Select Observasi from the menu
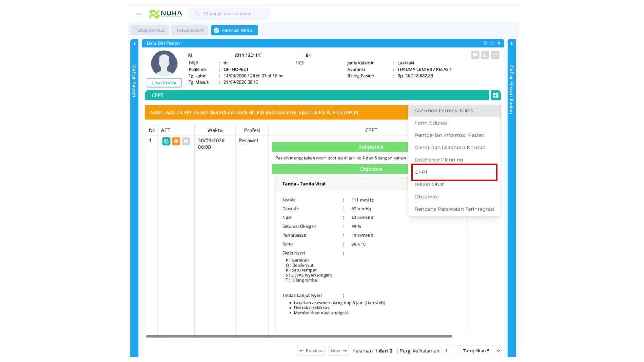 click(454, 197)
